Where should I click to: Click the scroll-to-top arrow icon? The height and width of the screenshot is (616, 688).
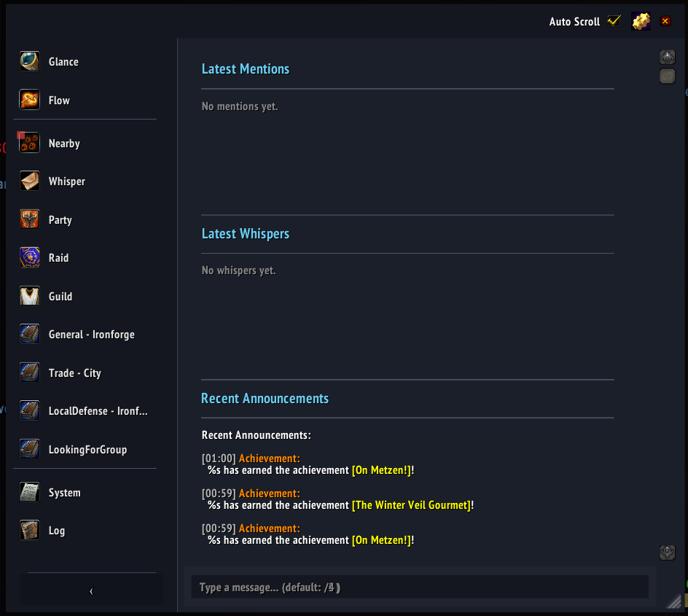coord(667,56)
